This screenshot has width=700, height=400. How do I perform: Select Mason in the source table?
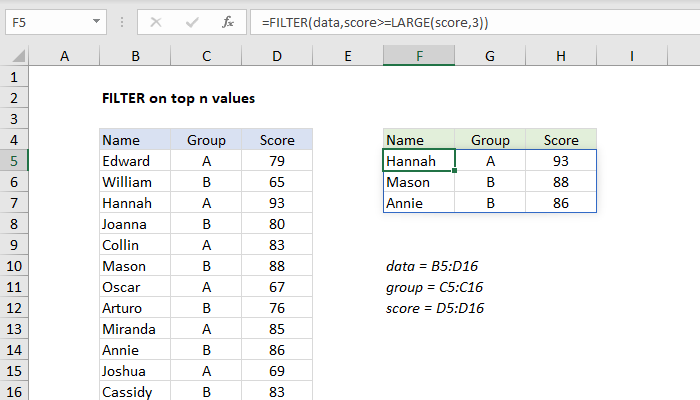pos(135,266)
